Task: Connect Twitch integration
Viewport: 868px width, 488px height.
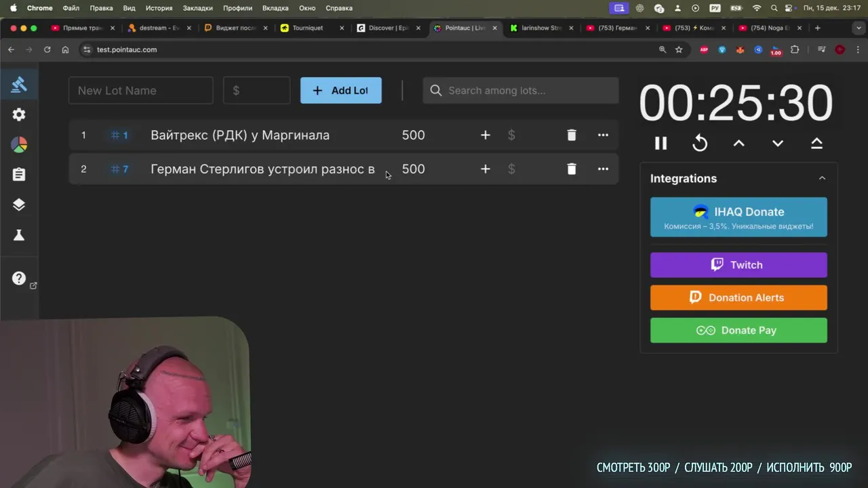Action: point(738,265)
